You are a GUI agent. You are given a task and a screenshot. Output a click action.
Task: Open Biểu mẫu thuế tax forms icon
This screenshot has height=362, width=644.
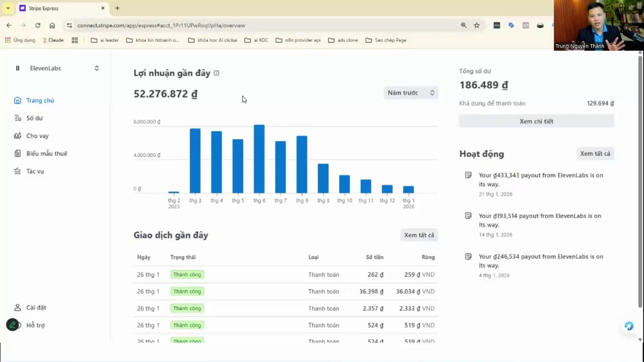18,153
